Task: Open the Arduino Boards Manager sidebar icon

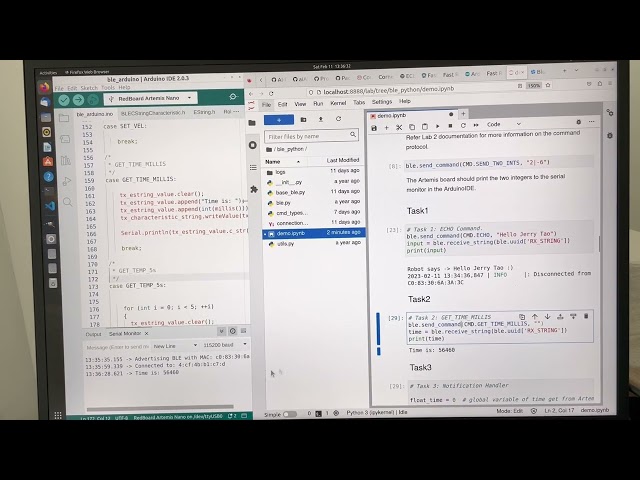Action: click(65, 139)
